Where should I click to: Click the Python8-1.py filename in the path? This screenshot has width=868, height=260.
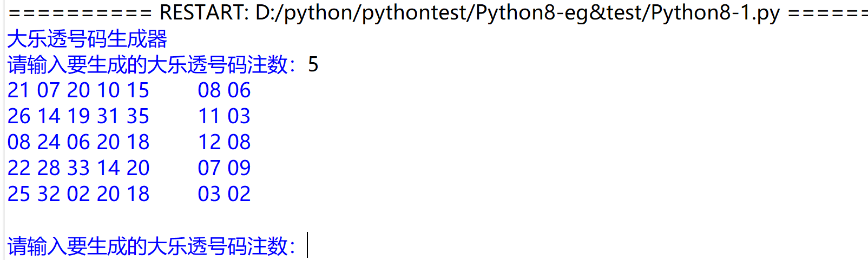[x=715, y=12]
